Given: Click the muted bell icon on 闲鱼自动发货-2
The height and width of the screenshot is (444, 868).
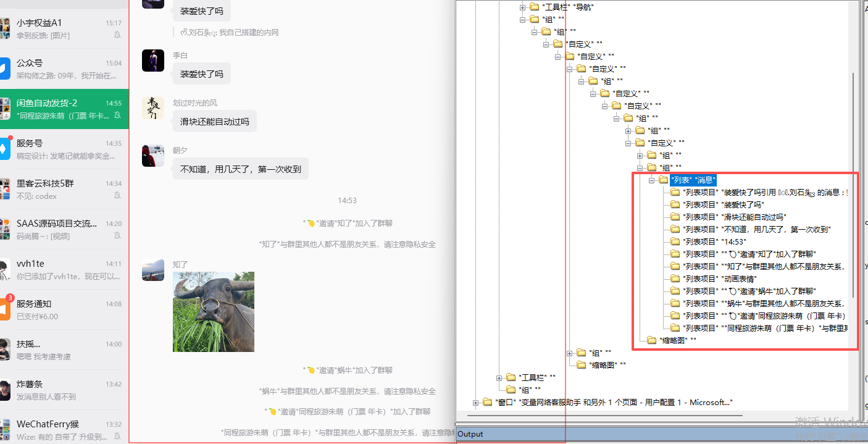Looking at the screenshot, I should [x=117, y=115].
